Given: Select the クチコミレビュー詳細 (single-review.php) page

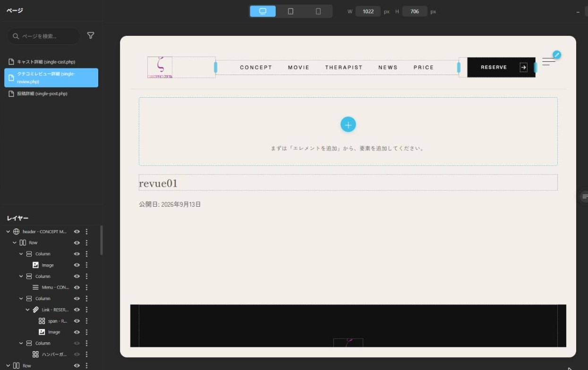Looking at the screenshot, I should pos(51,77).
